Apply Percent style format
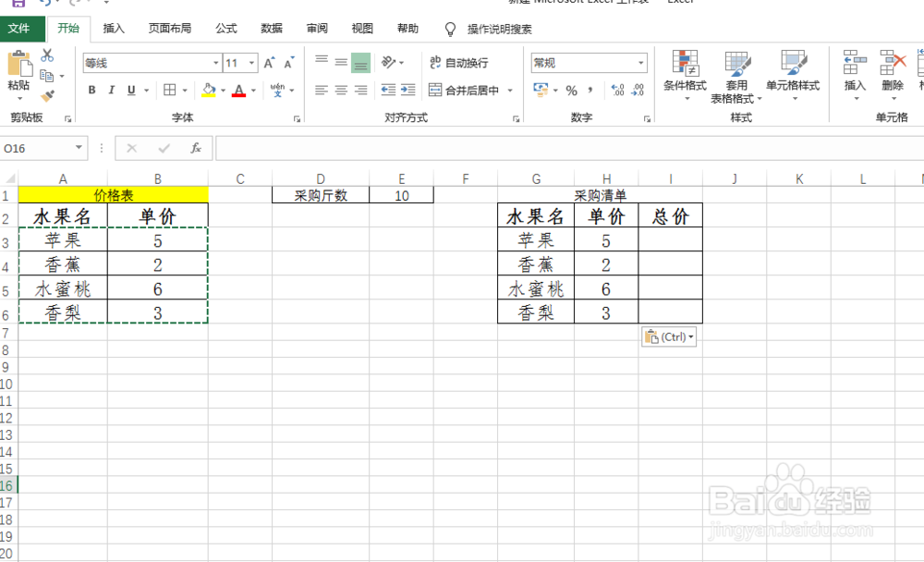Image resolution: width=924 pixels, height=562 pixels. pyautogui.click(x=572, y=91)
